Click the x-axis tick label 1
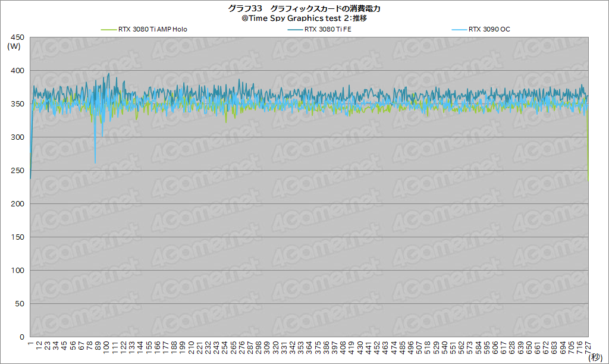The height and width of the screenshot is (364, 609). coord(31,343)
